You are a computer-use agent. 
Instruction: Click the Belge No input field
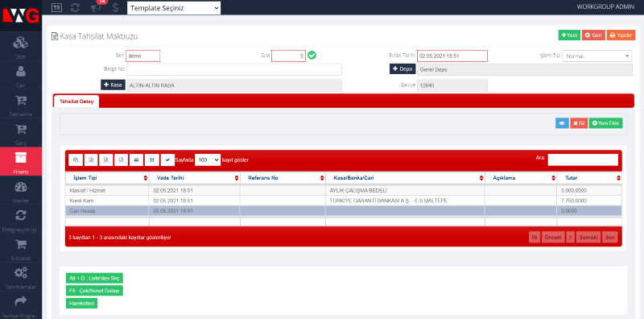pos(234,69)
